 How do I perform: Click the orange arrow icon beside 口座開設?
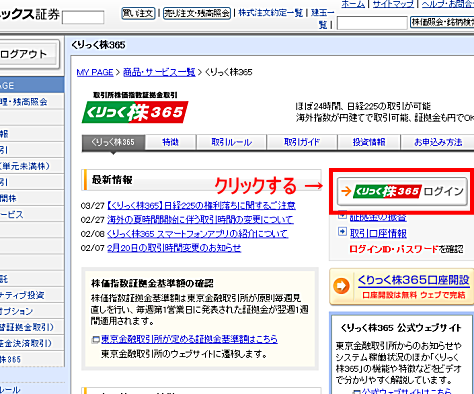pyautogui.click(x=341, y=286)
